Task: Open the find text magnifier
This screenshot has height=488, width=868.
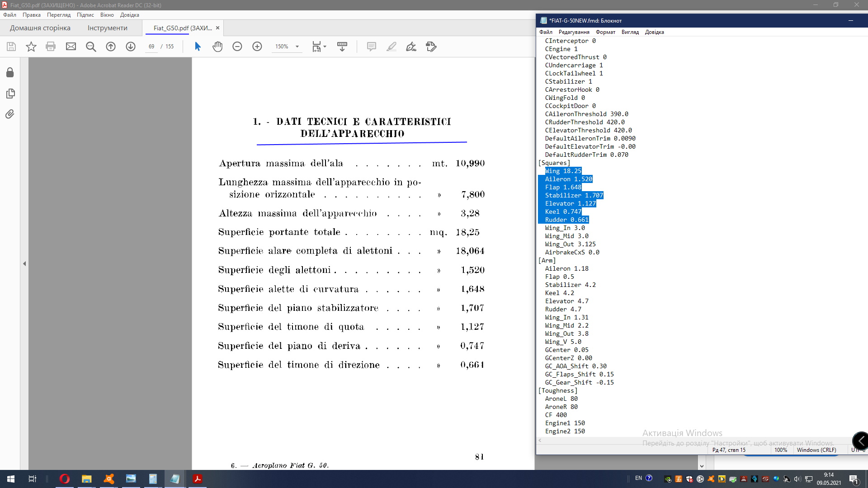Action: tap(91, 47)
